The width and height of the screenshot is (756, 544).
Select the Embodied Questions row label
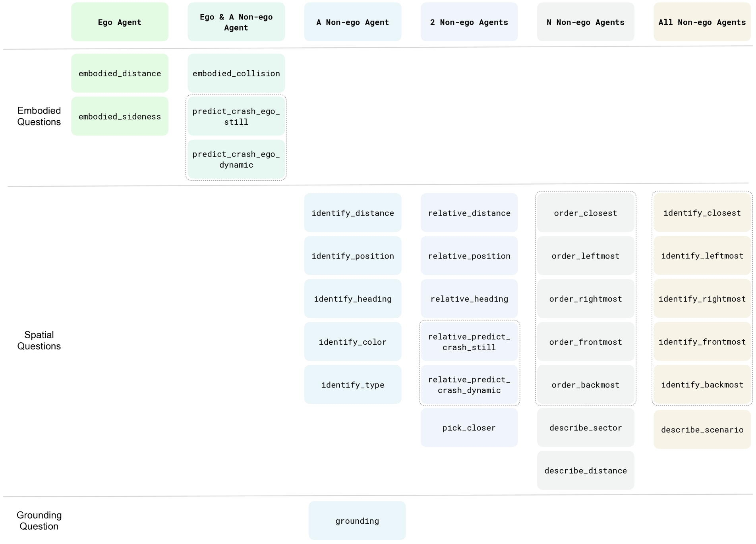pos(39,116)
